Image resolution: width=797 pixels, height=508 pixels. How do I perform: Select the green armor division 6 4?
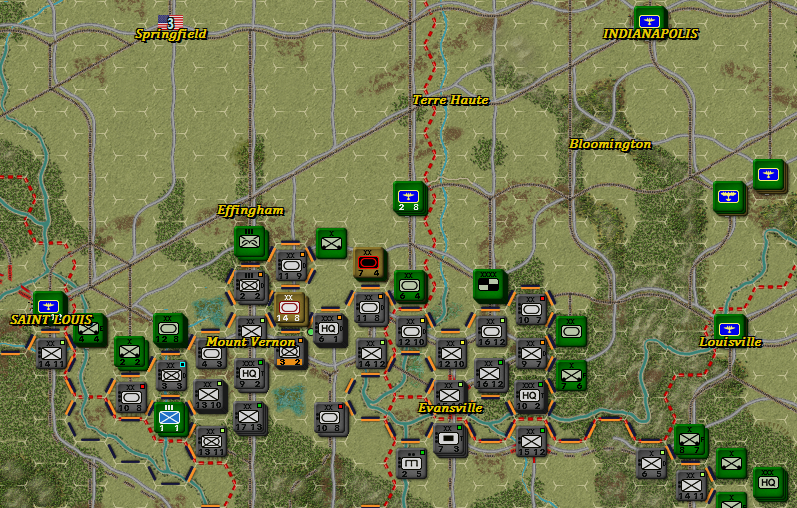tap(409, 286)
